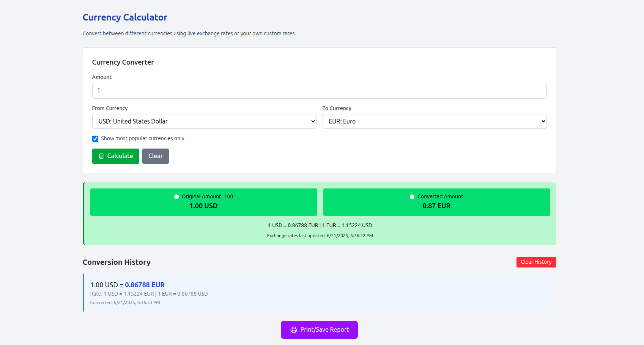Open the To Currency dropdown
This screenshot has width=644, height=345.
click(x=435, y=121)
